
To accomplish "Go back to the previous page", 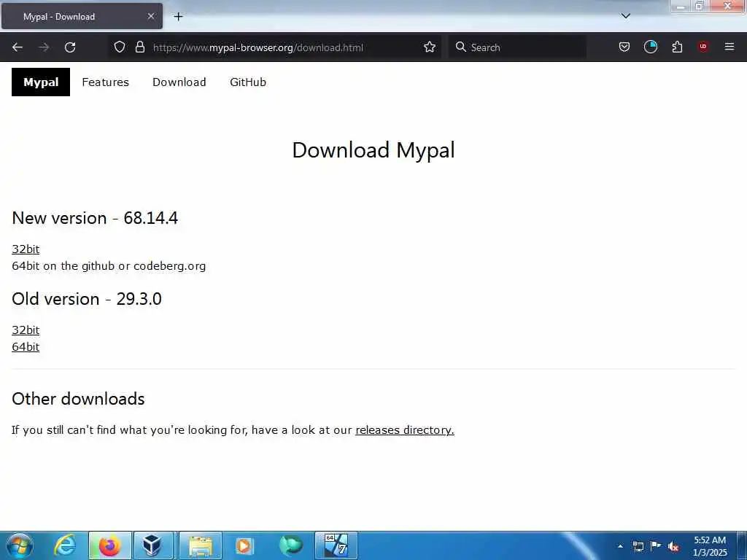I will coord(18,47).
